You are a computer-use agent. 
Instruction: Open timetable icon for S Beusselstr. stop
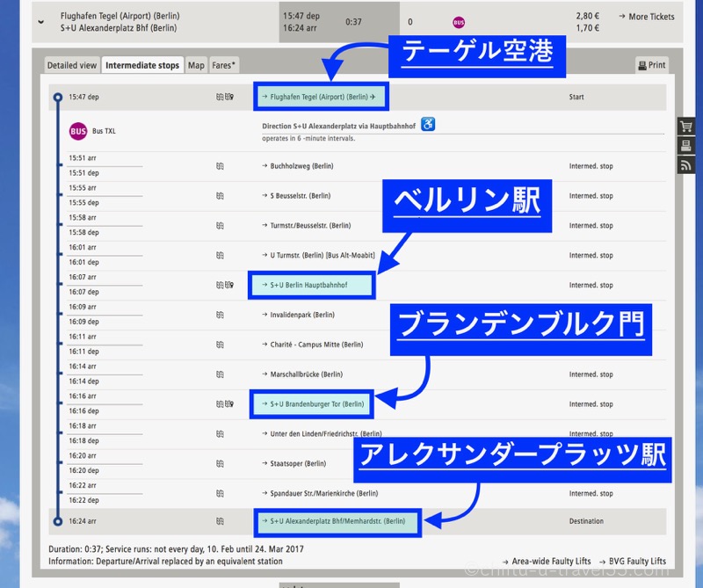click(x=220, y=196)
